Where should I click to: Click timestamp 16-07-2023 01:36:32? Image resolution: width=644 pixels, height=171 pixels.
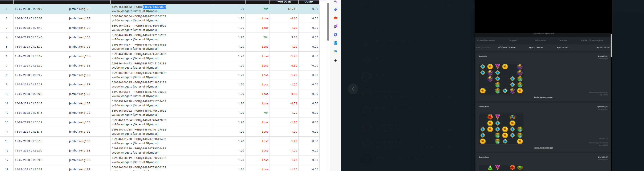28,56
